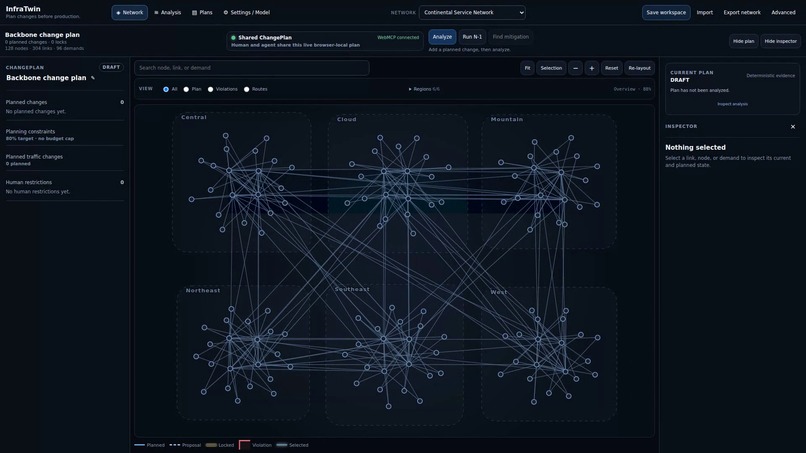Click the Selection zoom button
806x453 pixels.
(551, 68)
